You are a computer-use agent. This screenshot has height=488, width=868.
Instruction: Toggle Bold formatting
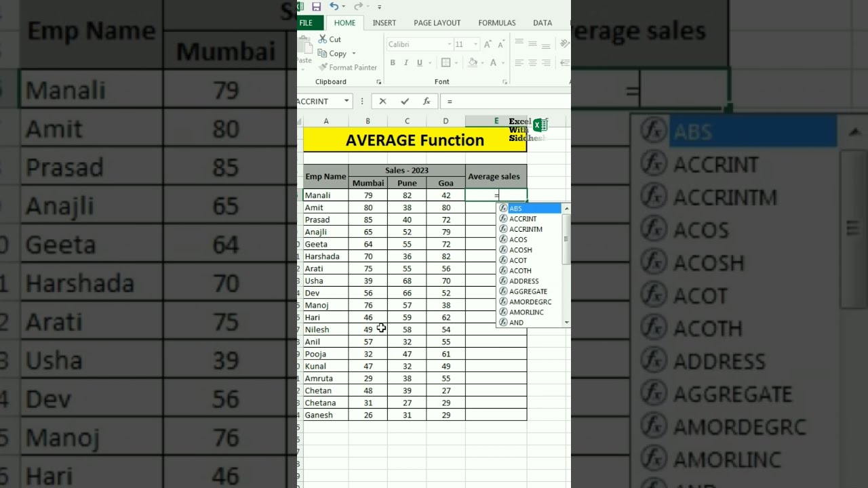[x=393, y=63]
